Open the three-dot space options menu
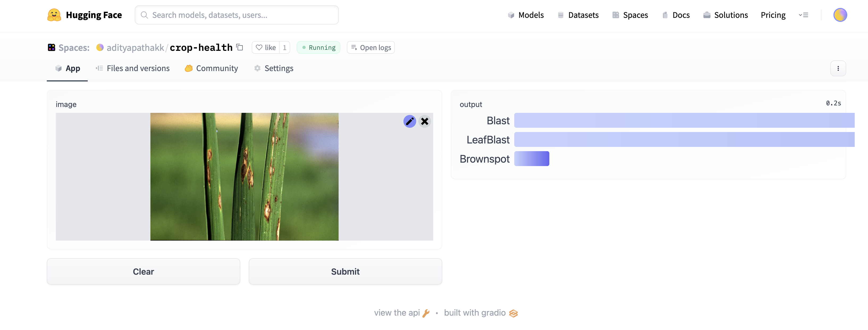Image resolution: width=868 pixels, height=330 pixels. click(x=838, y=68)
